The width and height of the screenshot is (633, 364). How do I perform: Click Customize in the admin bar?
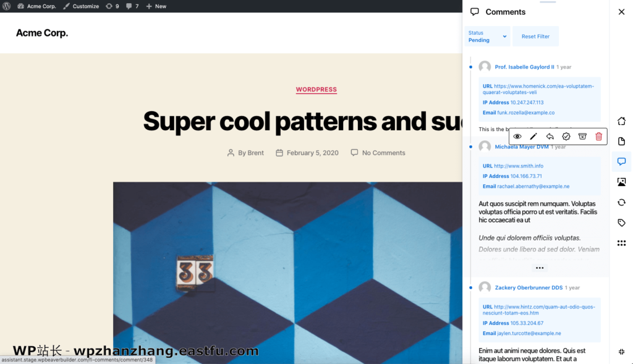(x=81, y=6)
